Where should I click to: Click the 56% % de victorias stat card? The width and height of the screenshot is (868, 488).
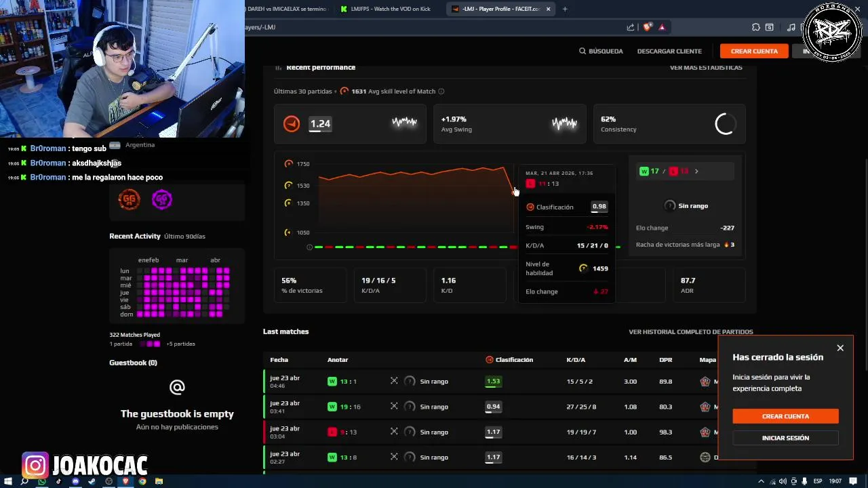click(310, 285)
